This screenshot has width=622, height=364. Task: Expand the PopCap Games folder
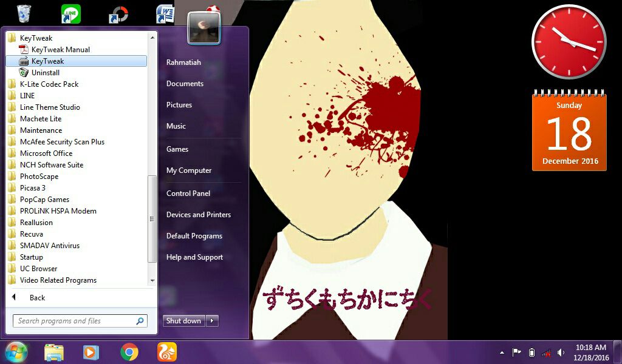point(44,199)
